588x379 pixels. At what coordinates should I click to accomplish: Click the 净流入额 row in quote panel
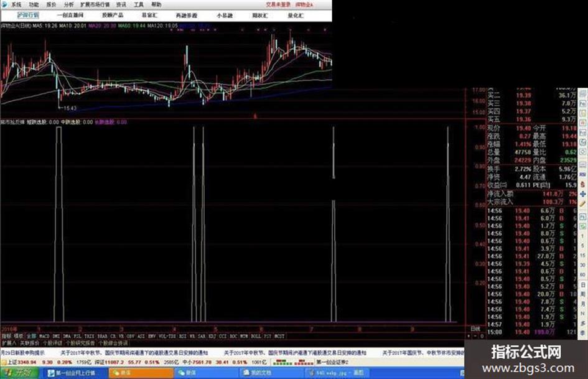tap(532, 194)
